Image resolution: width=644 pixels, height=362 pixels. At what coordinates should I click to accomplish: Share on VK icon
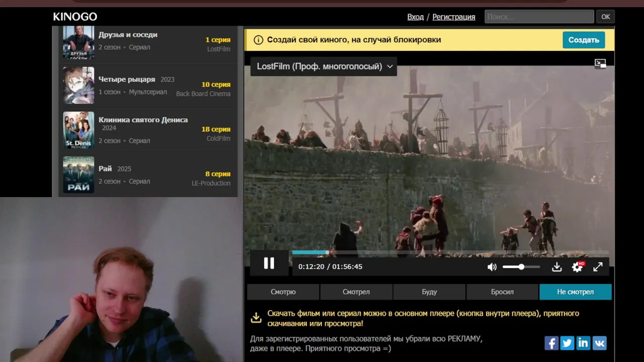click(x=599, y=343)
